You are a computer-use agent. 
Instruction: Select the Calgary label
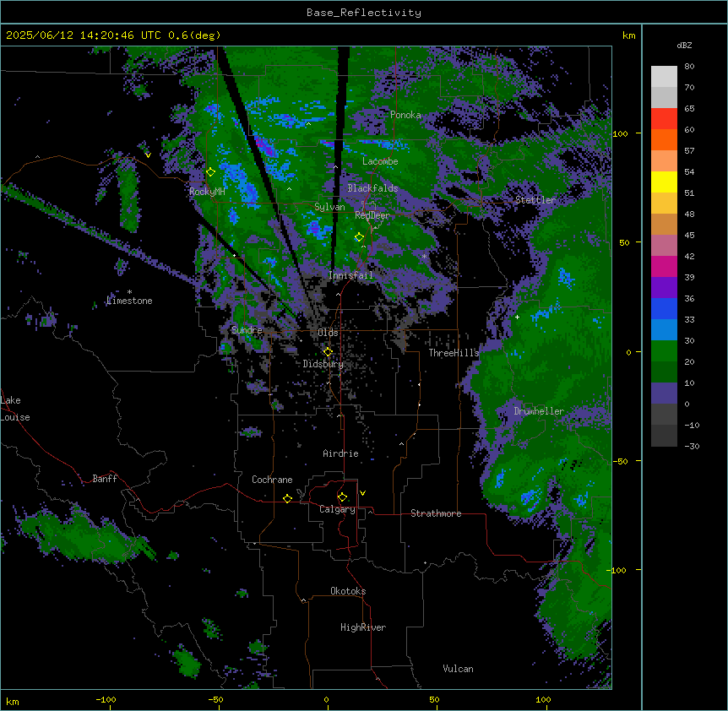tap(337, 509)
